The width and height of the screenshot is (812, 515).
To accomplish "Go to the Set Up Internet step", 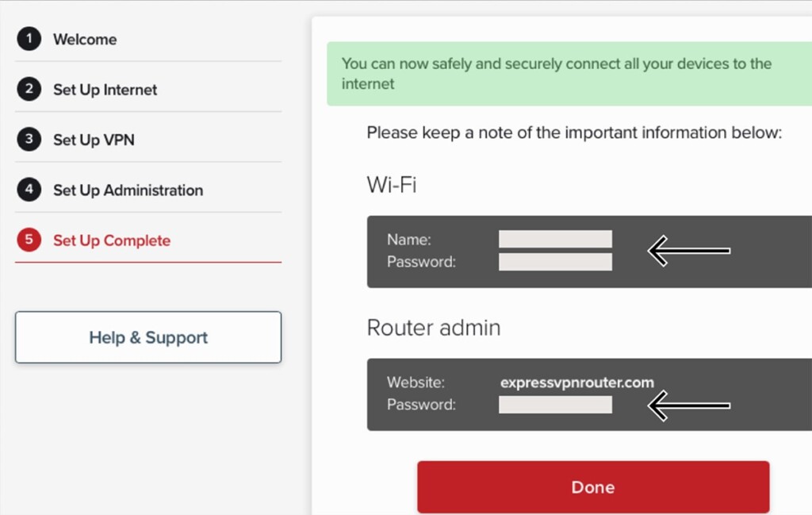I will click(x=105, y=90).
